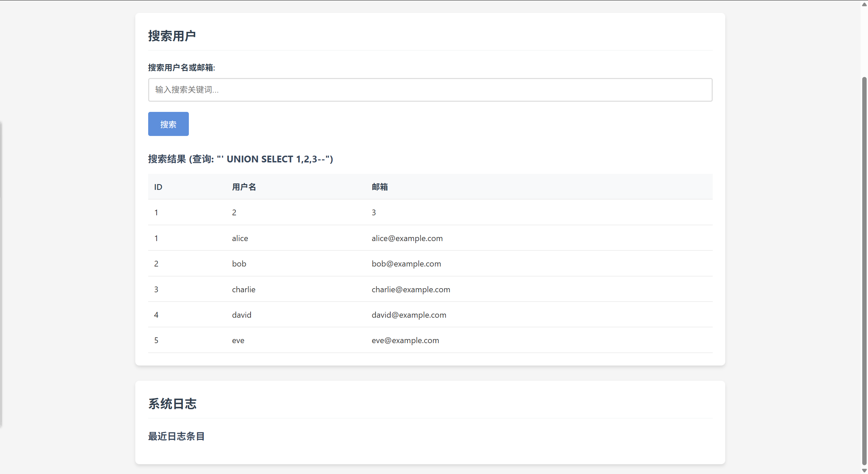Image resolution: width=868 pixels, height=474 pixels.
Task: Select the eve username cell
Action: [x=238, y=340]
